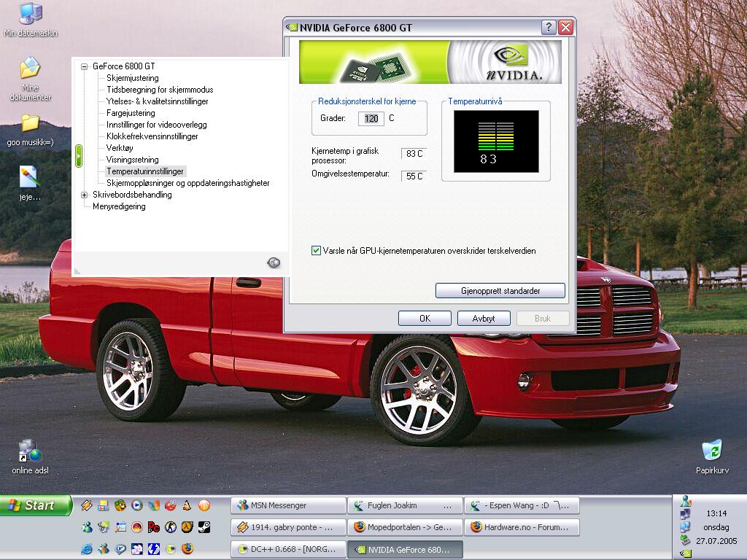
Task: Collapse the GeForce 6800 GT tree node
Action: coord(85,66)
